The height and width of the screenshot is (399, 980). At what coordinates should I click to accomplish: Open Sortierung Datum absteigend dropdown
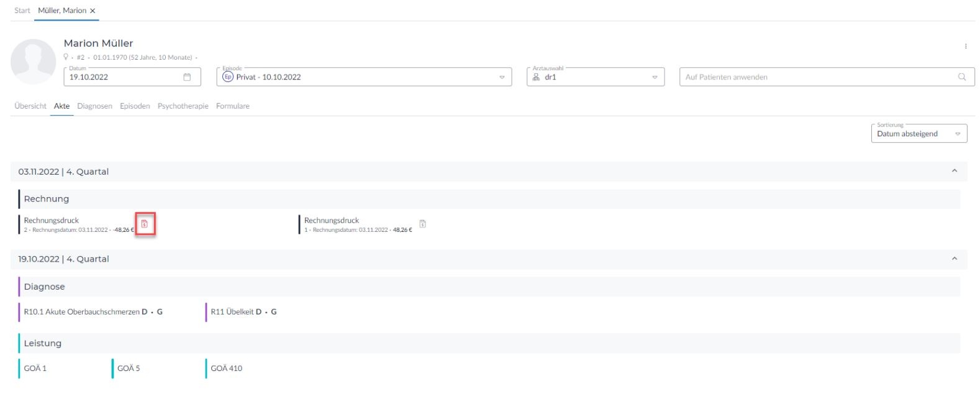tap(957, 134)
